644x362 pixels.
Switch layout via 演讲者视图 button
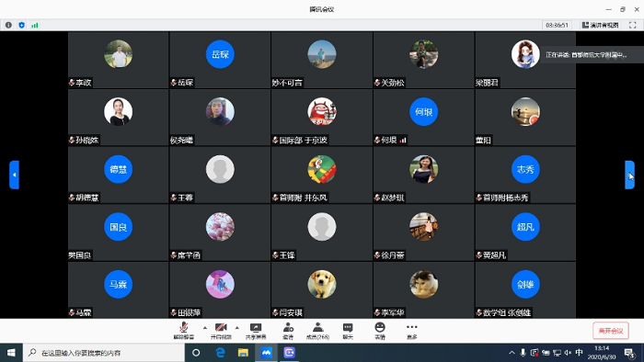[x=600, y=25]
